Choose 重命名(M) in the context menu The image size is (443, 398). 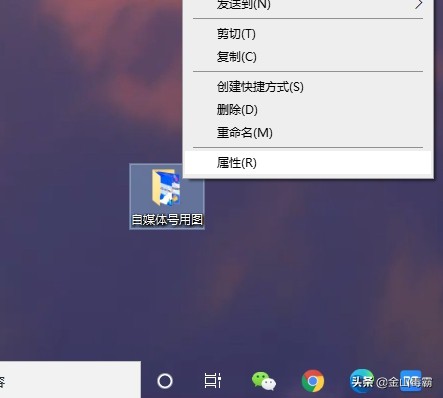(x=308, y=133)
